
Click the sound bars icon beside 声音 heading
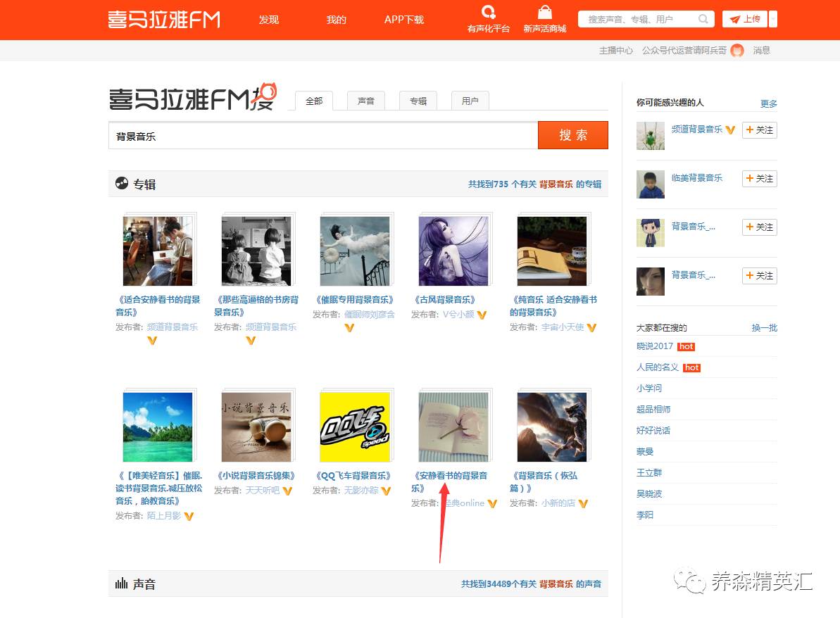122,584
